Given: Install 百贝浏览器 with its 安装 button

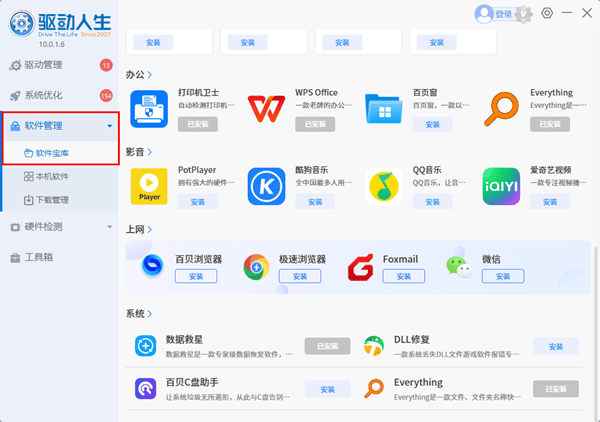Looking at the screenshot, I should point(196,276).
